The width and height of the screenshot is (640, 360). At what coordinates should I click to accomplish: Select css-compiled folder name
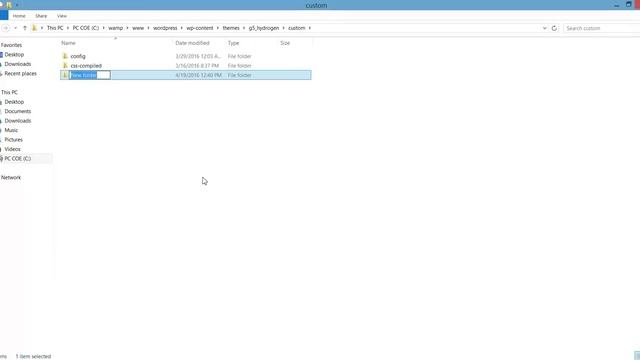coord(86,66)
